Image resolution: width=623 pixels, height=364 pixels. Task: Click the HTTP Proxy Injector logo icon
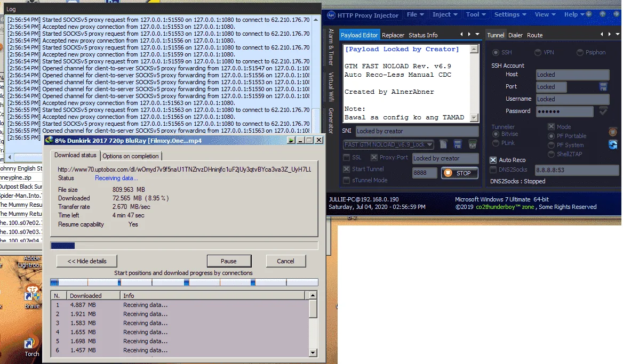click(331, 15)
